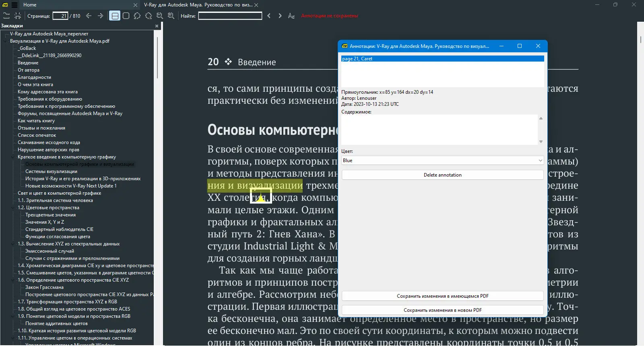Open 'История V-Ray и его реализации' bookmark
The height and width of the screenshot is (346, 644).
click(83, 179)
